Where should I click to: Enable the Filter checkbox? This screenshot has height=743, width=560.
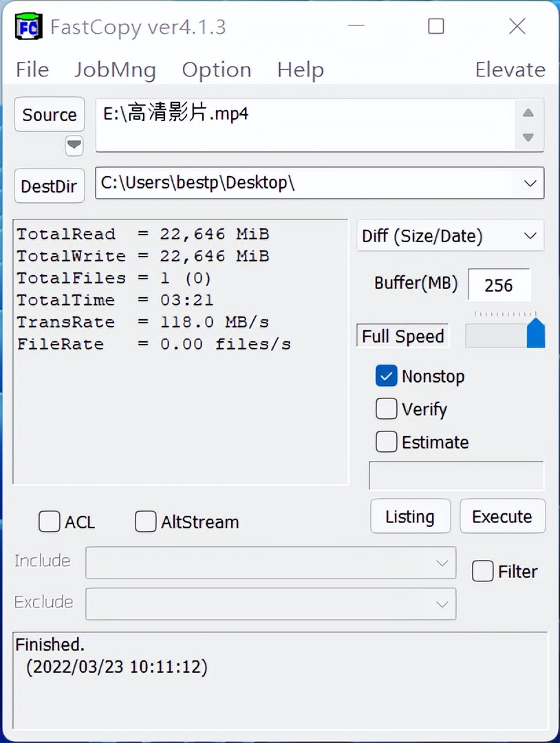coord(482,571)
